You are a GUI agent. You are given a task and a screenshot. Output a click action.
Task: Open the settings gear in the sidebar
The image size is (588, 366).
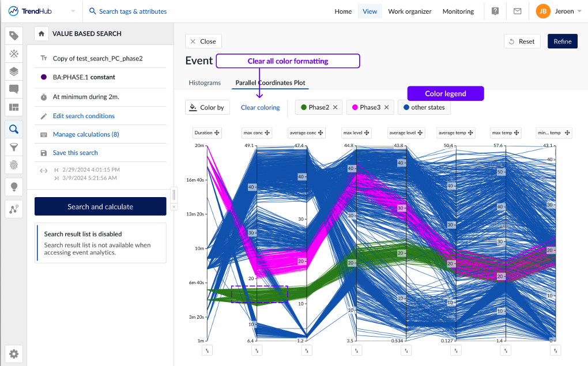click(x=14, y=354)
